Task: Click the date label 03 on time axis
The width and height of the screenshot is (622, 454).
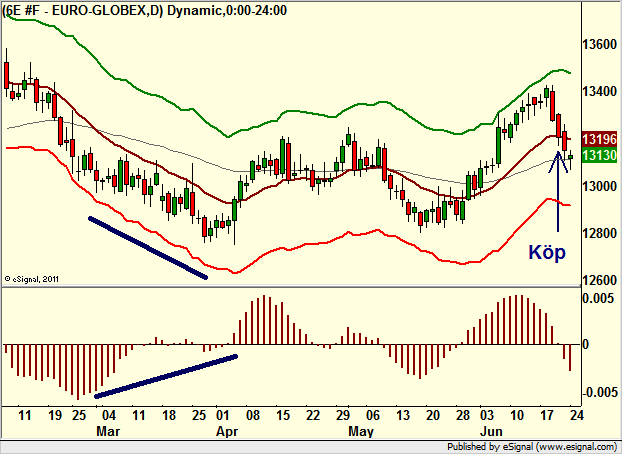Action: click(487, 416)
